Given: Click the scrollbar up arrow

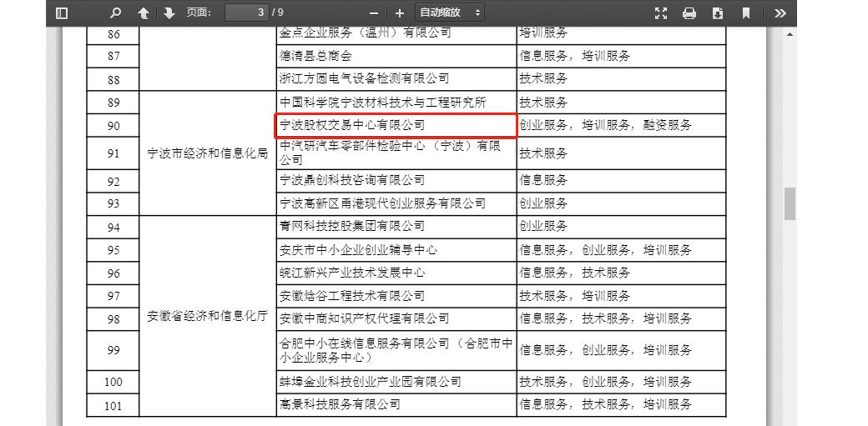Looking at the screenshot, I should [x=790, y=34].
